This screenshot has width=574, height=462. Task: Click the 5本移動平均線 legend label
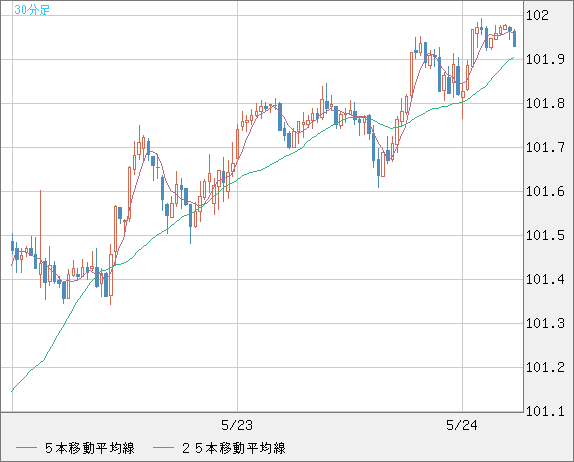click(90, 448)
